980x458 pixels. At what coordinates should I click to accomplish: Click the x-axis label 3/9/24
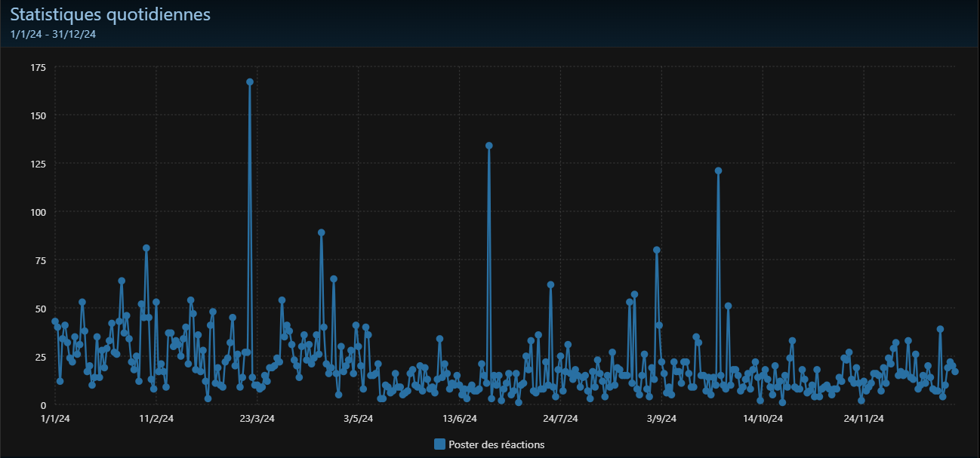[661, 419]
